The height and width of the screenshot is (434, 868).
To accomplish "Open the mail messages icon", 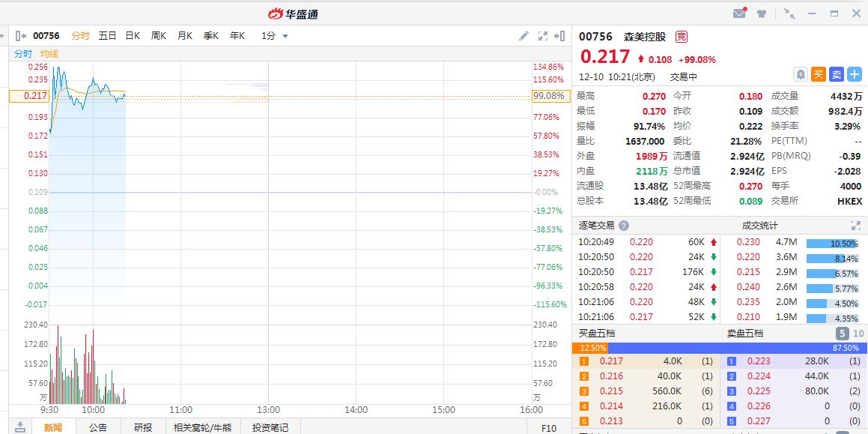I will pyautogui.click(x=739, y=13).
